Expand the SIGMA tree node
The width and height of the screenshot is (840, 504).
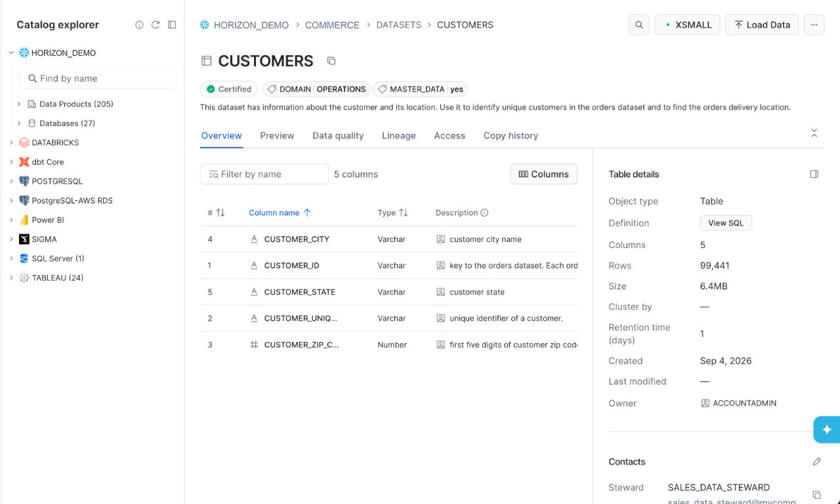(x=11, y=240)
